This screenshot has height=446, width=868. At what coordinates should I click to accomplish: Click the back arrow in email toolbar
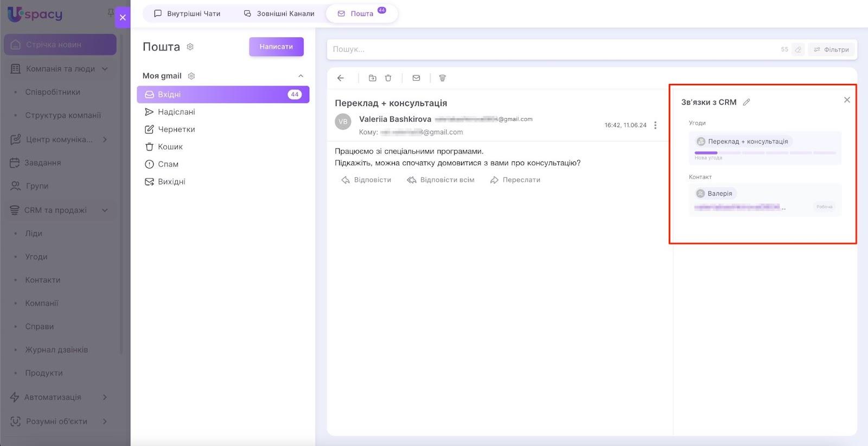click(x=341, y=78)
